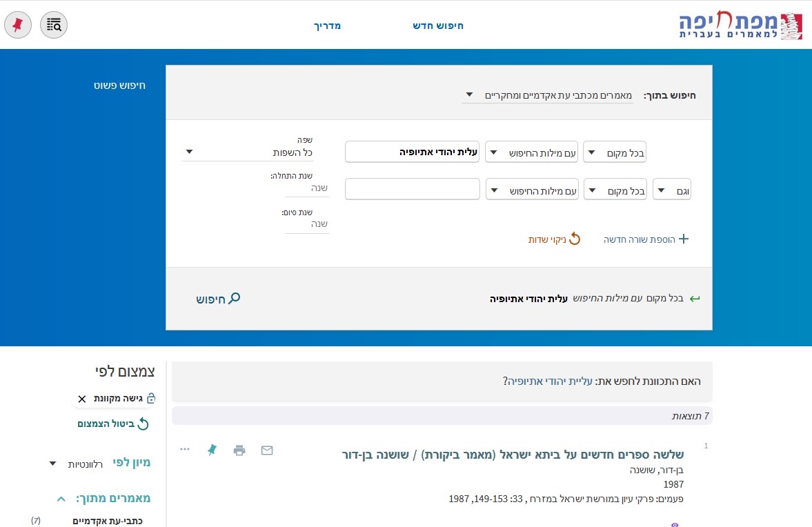Remove the גישה מקוונת filter chip
The width and height of the screenshot is (812, 527).
82,399
